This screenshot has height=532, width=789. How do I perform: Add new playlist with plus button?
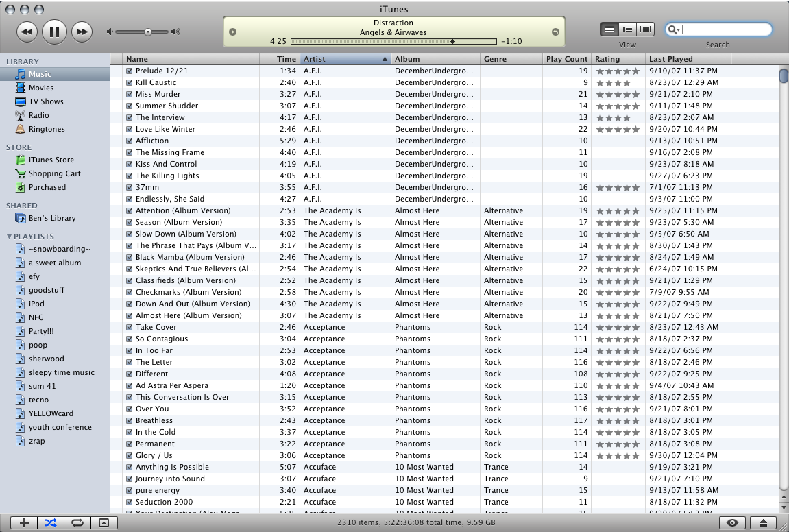(x=24, y=523)
